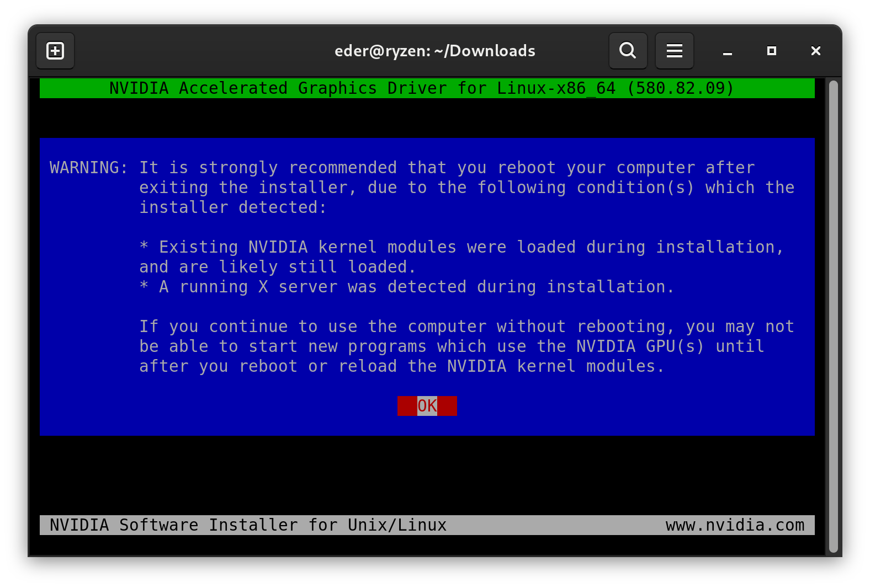Close the terminal window

[x=815, y=51]
